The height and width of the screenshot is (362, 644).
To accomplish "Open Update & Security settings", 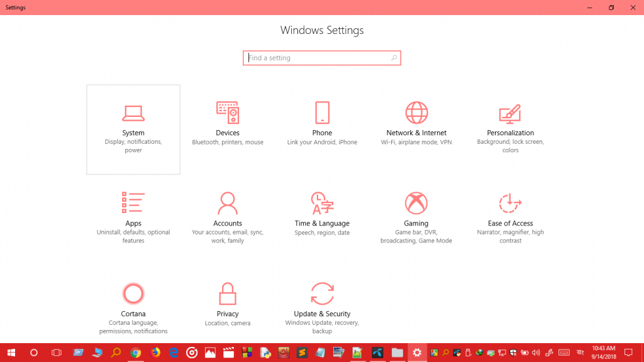I will [322, 309].
